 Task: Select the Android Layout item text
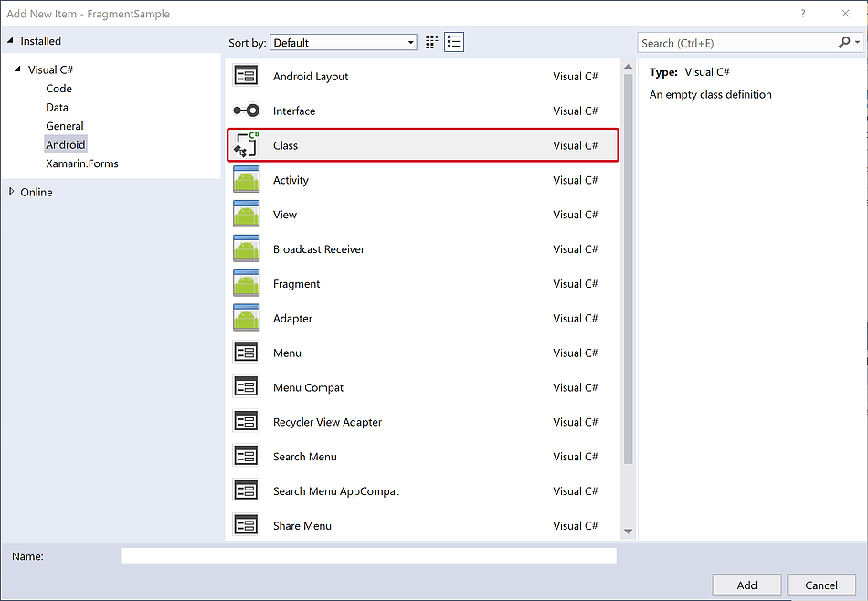pyautogui.click(x=311, y=77)
